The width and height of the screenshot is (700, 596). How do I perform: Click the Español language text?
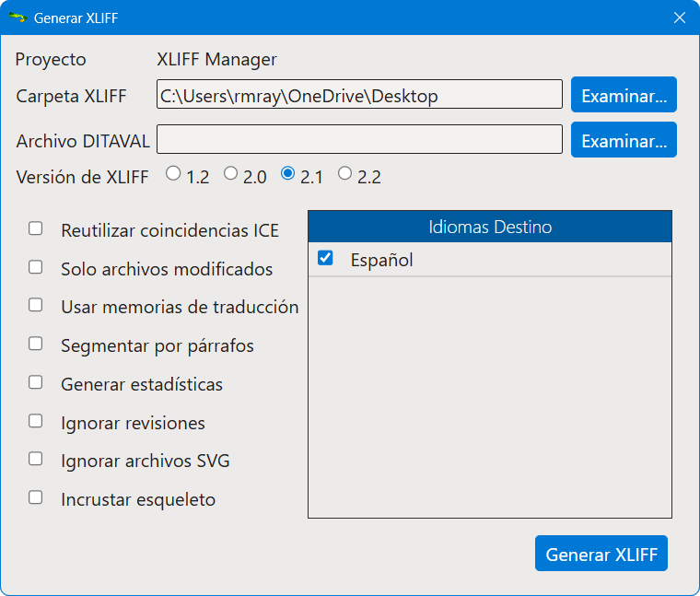click(x=381, y=260)
